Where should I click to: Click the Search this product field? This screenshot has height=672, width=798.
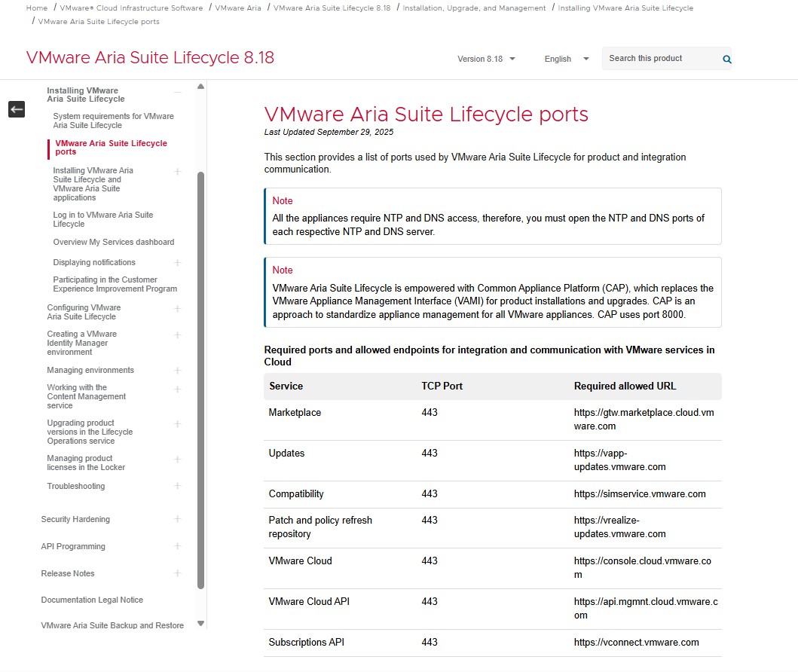(x=659, y=59)
